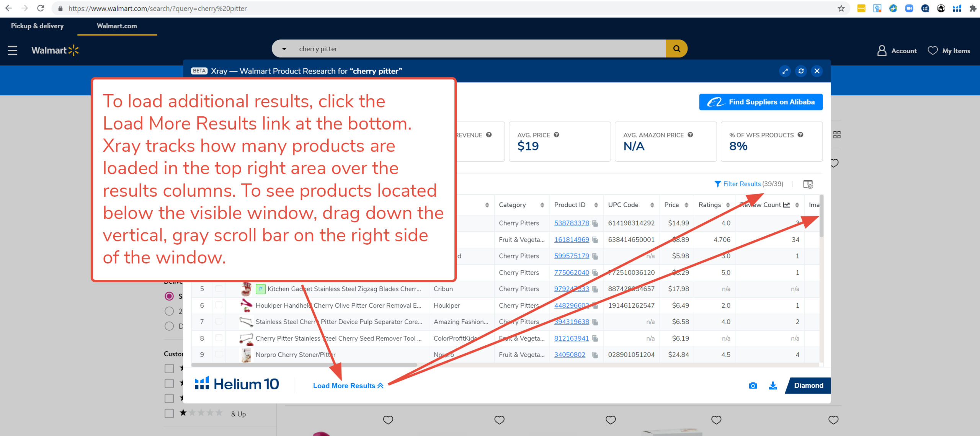The width and height of the screenshot is (980, 436).
Task: Click the grid view icon at top right
Action: coord(837,134)
